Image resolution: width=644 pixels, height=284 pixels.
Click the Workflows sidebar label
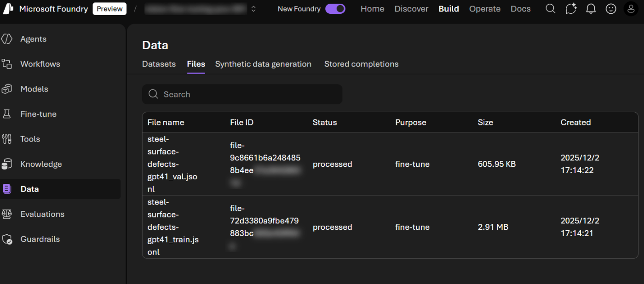(40, 64)
